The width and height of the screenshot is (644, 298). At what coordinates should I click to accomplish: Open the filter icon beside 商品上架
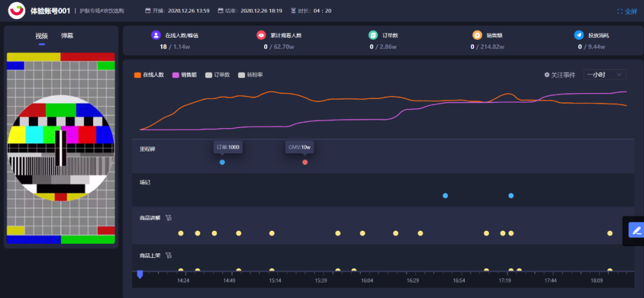(168, 255)
